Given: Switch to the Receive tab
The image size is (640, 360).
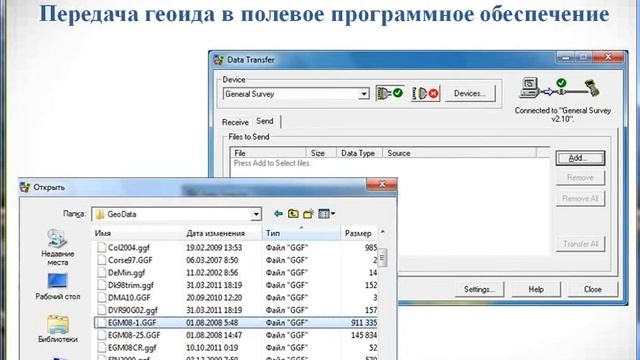Looking at the screenshot, I should [235, 122].
